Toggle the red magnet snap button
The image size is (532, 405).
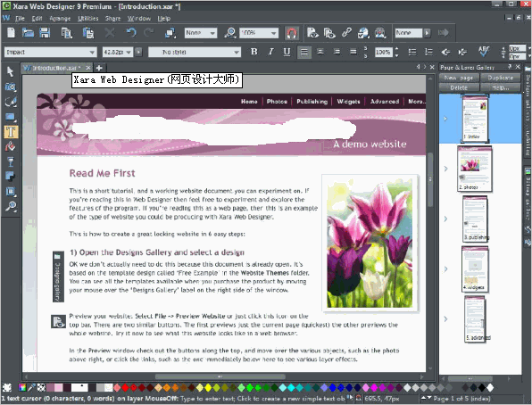[x=292, y=33]
